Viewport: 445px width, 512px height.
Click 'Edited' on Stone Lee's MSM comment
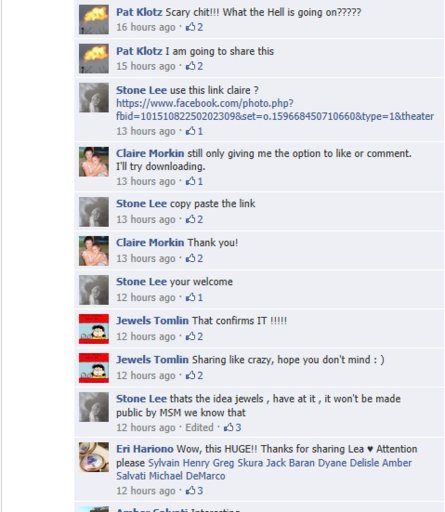point(199,427)
